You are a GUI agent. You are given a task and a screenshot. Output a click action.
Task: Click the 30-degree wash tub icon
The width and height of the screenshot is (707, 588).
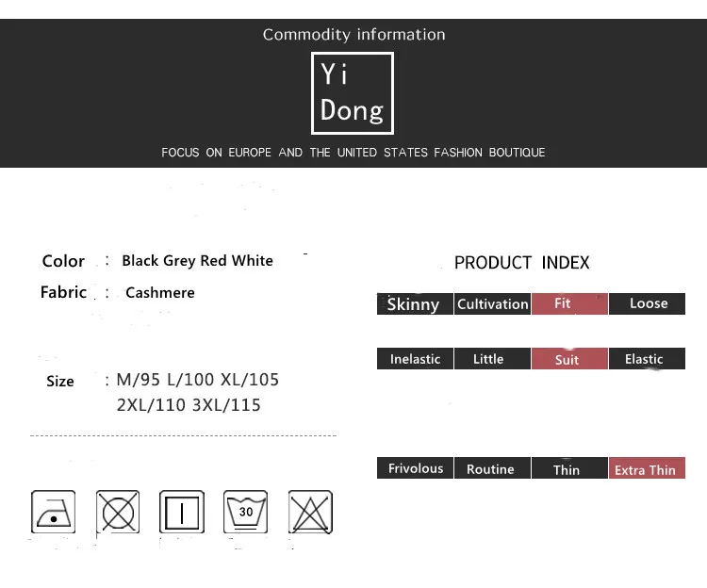[246, 512]
